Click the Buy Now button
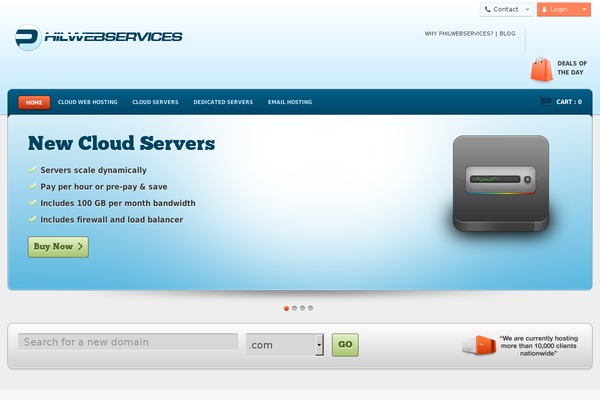Screen dimensions: 600x400 58,247
